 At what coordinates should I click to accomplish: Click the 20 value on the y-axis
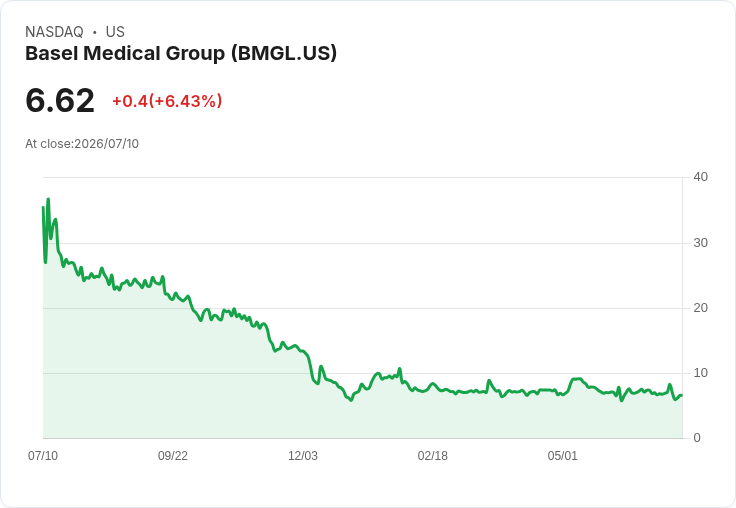[700, 308]
